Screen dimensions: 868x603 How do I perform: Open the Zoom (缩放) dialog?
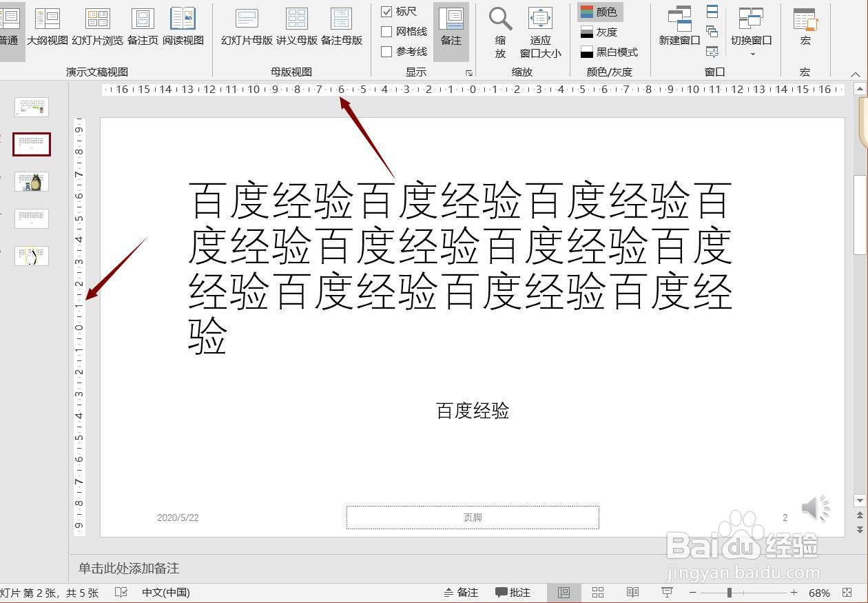501,32
